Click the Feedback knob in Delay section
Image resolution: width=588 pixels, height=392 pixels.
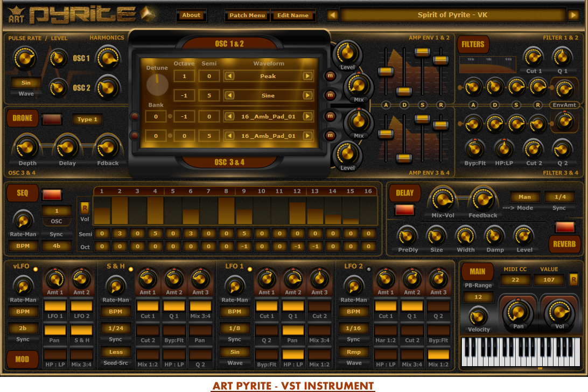(x=482, y=200)
